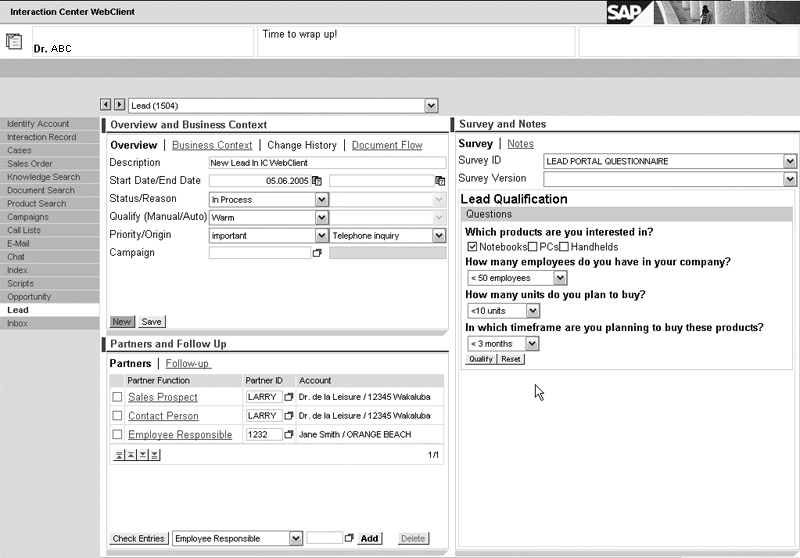This screenshot has height=558, width=800.
Task: Open value help for Employee Responsible partner ID
Action: click(x=289, y=435)
